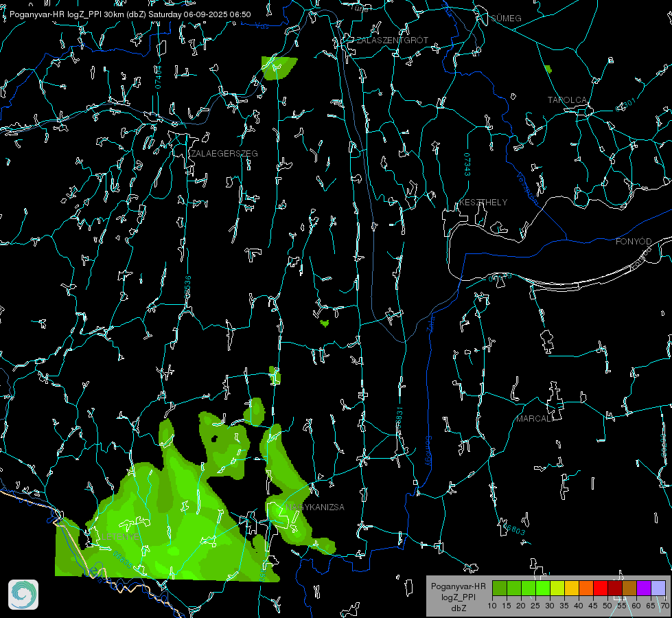672x618 pixels.
Task: Click the legend title Poganyvar-HR
Action: [x=458, y=586]
